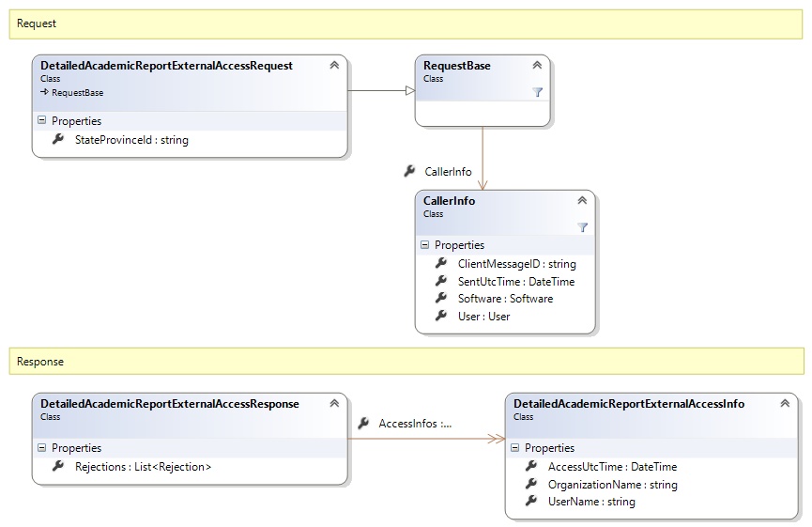This screenshot has height=527, width=812.
Task: Click the filter icon on CallerInfo class
Action: pos(582,227)
